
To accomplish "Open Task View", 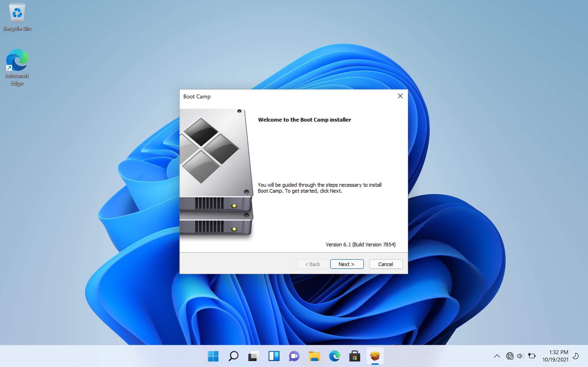I will 253,356.
